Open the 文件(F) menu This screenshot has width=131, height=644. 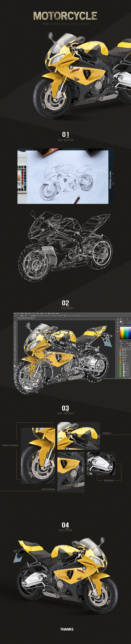pyautogui.click(x=18, y=313)
